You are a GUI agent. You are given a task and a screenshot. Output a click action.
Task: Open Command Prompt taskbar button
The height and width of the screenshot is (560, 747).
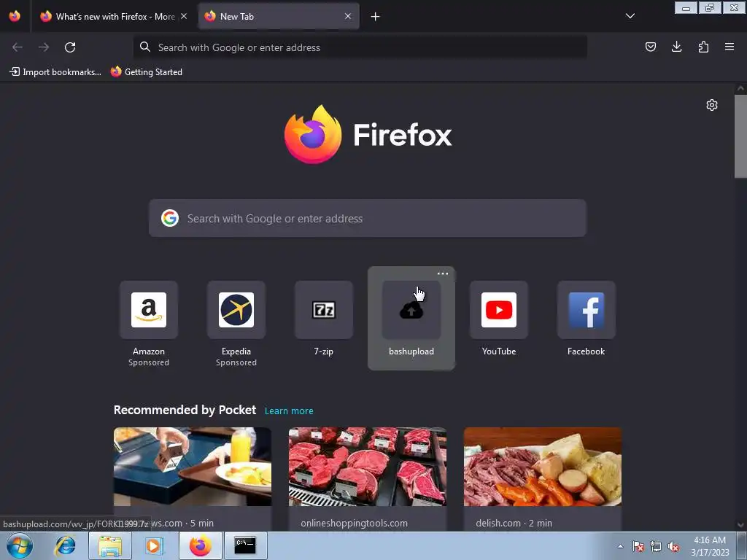point(245,545)
